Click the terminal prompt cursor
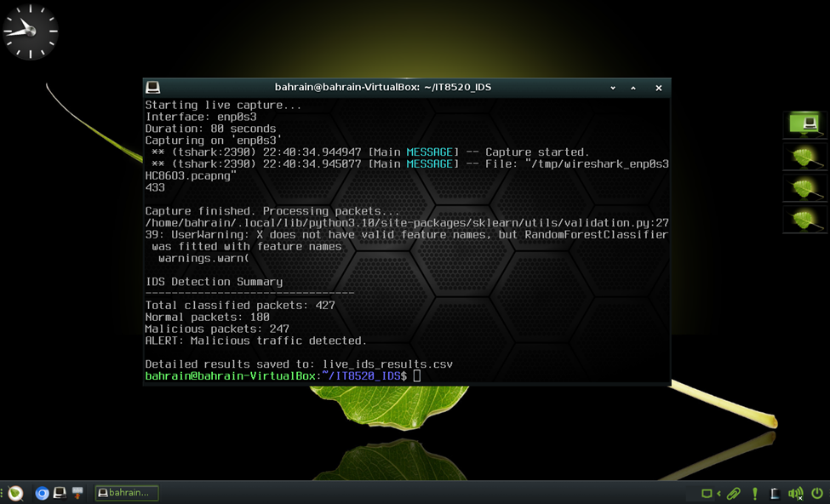 point(417,376)
